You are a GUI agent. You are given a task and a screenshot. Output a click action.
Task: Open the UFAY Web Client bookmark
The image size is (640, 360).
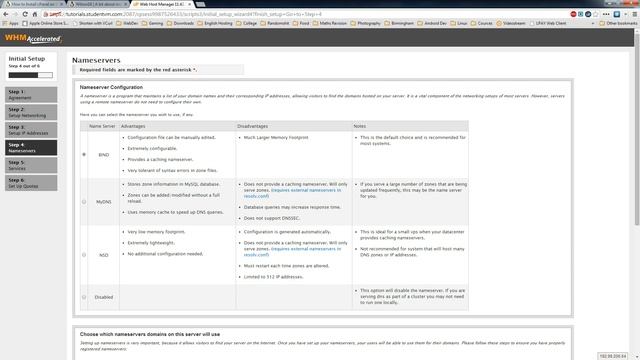[x=548, y=24]
